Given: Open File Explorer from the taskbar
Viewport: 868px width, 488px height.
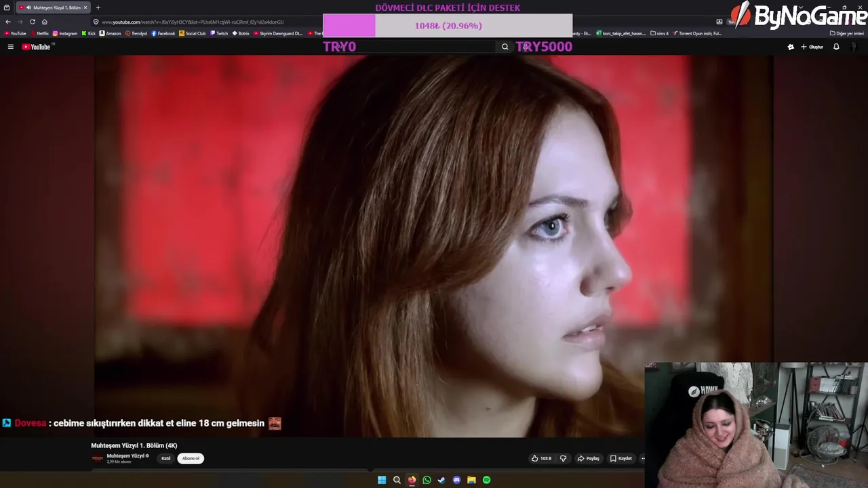Looking at the screenshot, I should pos(471,480).
